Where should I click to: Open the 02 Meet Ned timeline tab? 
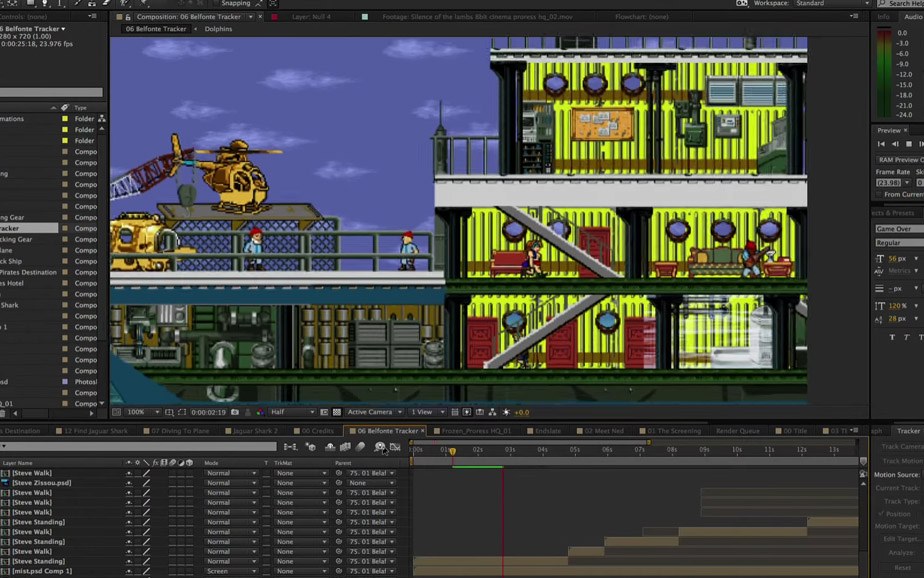[604, 431]
